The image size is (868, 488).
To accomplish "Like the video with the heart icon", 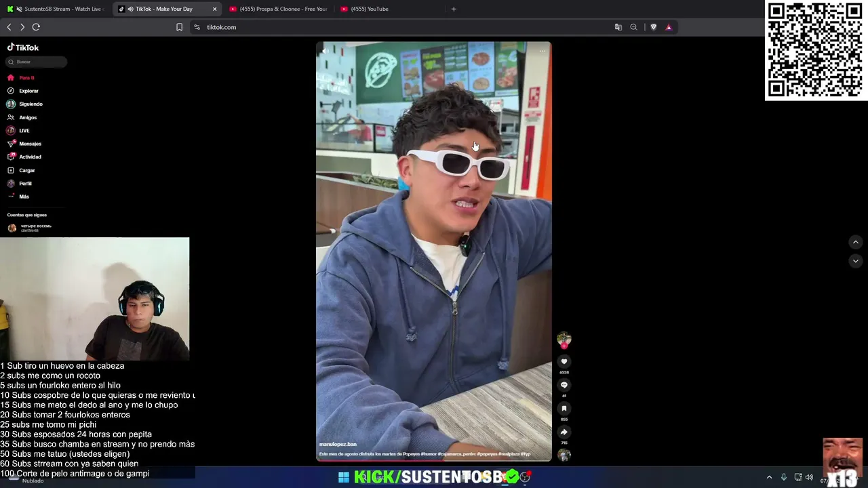I will [564, 362].
